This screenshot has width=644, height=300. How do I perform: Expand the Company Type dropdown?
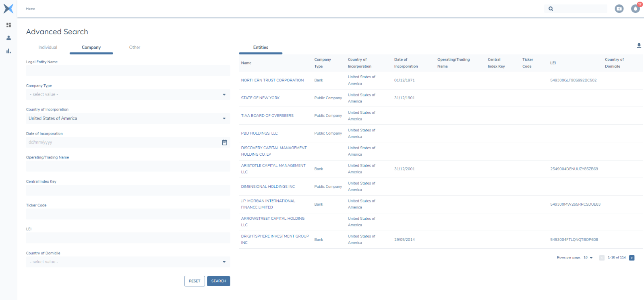(x=128, y=95)
